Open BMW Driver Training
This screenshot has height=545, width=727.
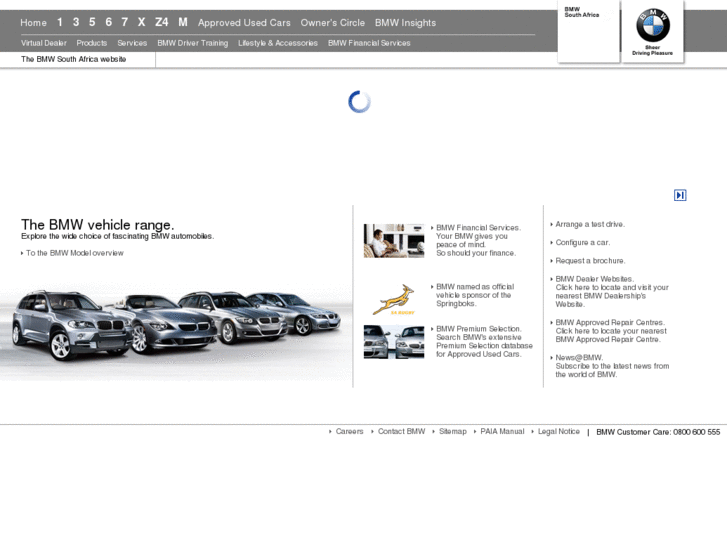click(192, 43)
